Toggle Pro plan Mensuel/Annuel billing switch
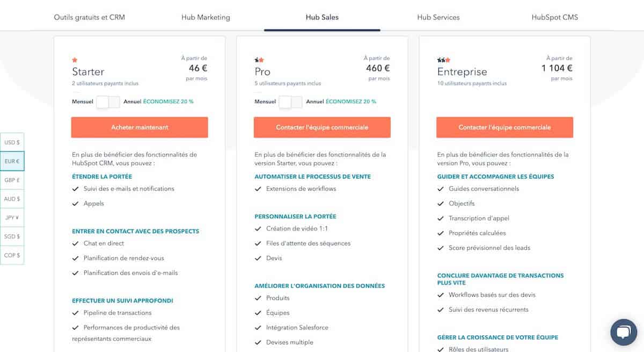644x352 pixels. point(291,102)
